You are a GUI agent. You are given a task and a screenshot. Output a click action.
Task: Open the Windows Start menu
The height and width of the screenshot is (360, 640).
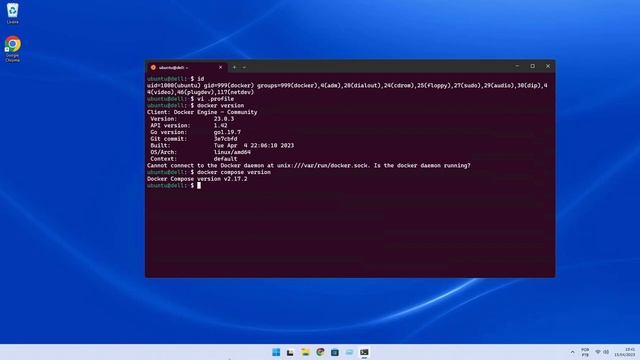[x=276, y=352]
